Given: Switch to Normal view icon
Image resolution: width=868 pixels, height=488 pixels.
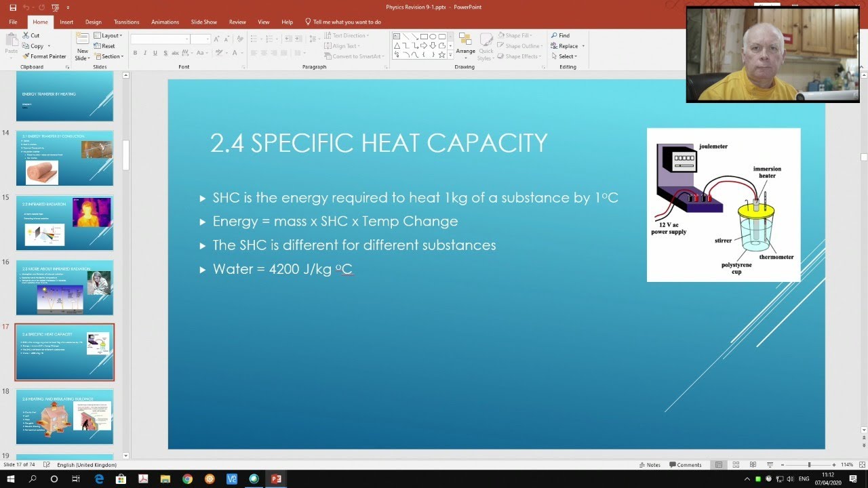Looking at the screenshot, I should click(x=719, y=465).
